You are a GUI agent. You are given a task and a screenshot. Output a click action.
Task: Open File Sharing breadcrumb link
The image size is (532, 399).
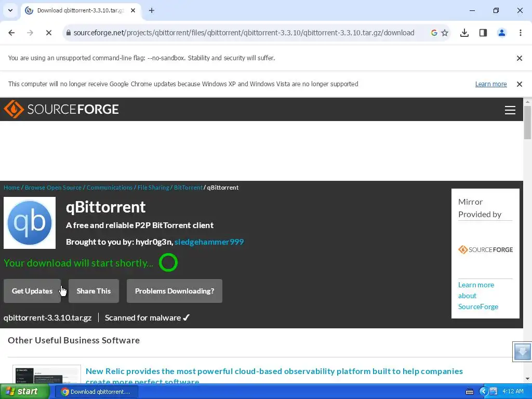coord(153,188)
